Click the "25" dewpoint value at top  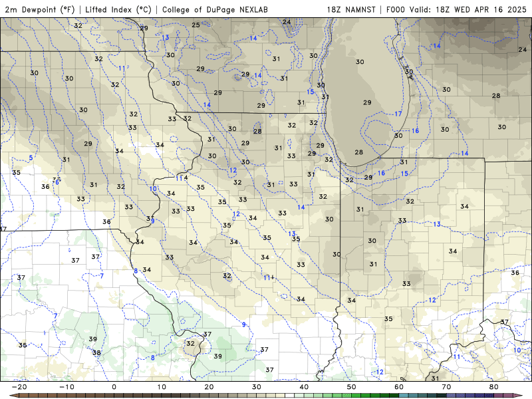(196, 25)
